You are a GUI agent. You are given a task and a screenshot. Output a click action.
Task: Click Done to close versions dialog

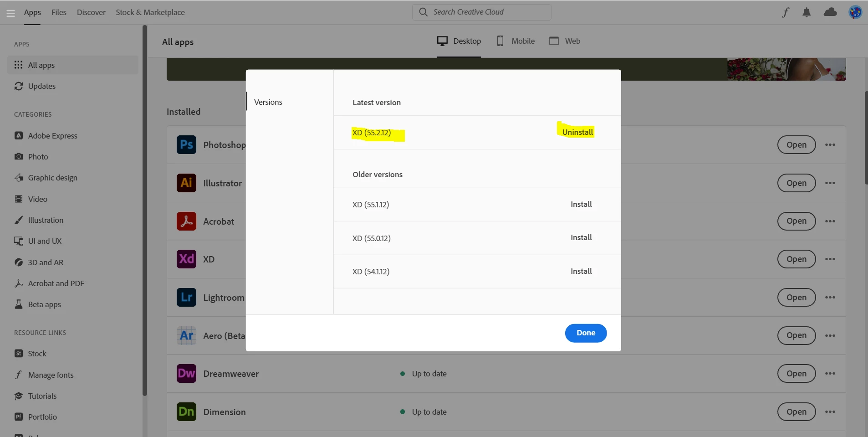(x=586, y=333)
